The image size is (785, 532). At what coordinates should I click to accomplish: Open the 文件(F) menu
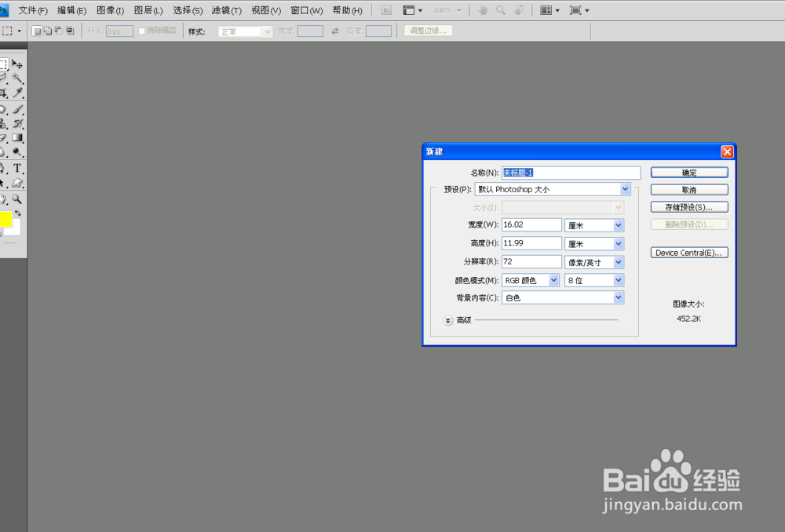tap(33, 10)
